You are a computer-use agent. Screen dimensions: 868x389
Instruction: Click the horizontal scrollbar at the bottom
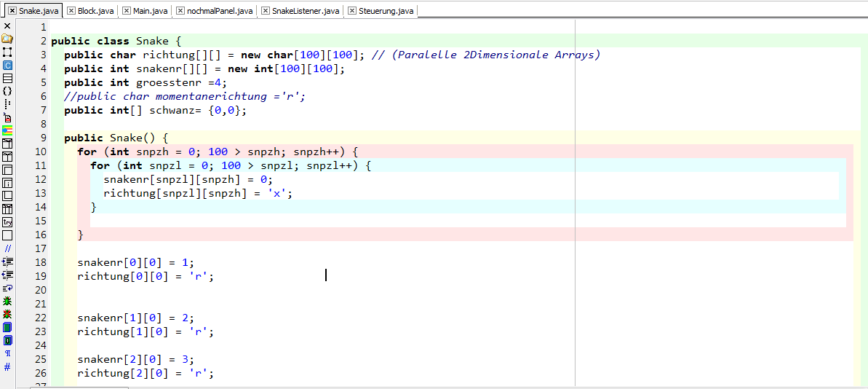tap(437, 387)
